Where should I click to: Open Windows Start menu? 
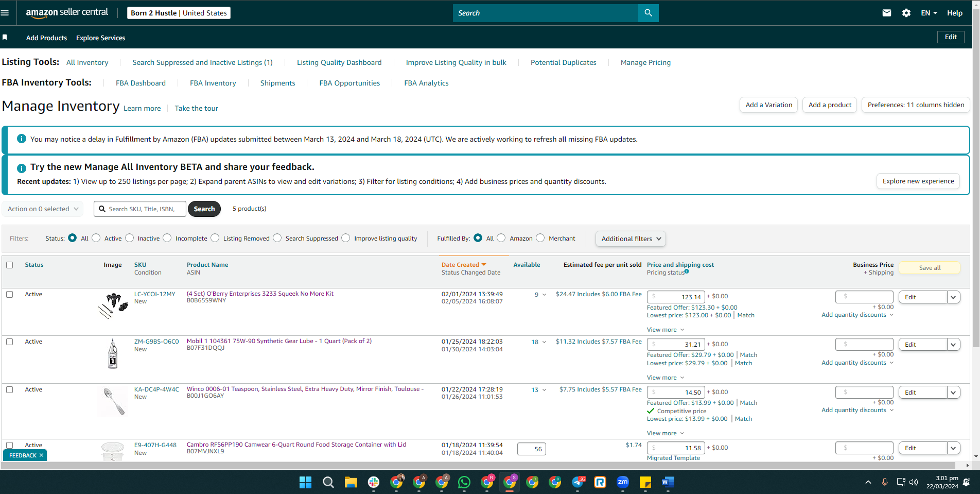point(306,482)
